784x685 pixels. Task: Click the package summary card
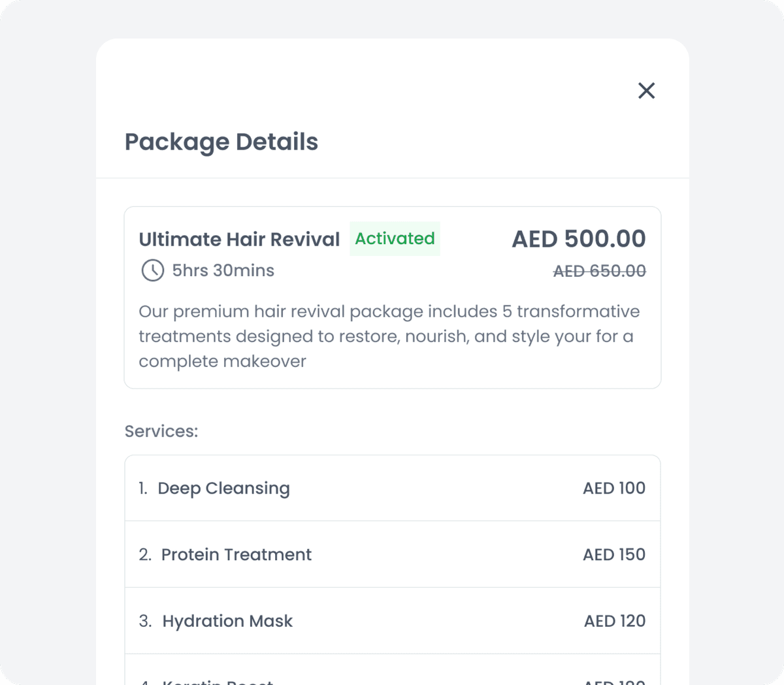pyautogui.click(x=393, y=296)
